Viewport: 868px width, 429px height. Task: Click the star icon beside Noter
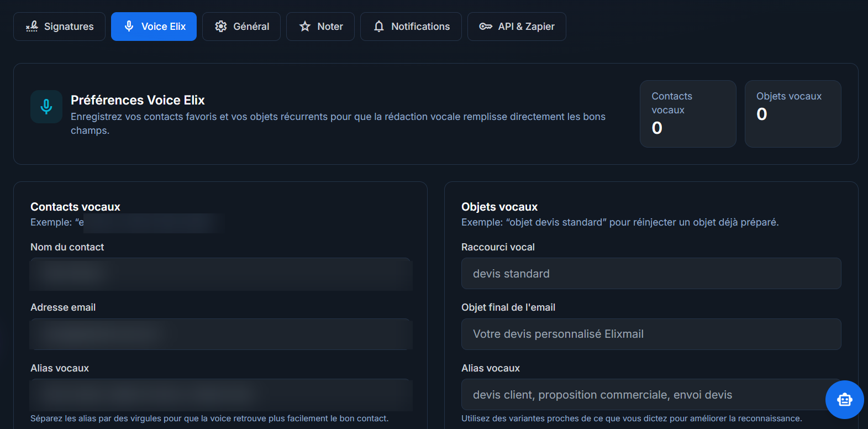point(305,27)
